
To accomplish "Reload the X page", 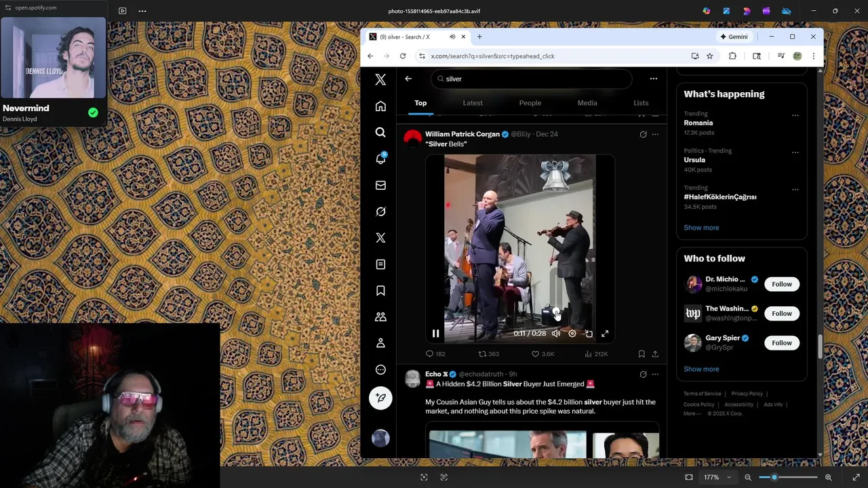I will tap(403, 56).
